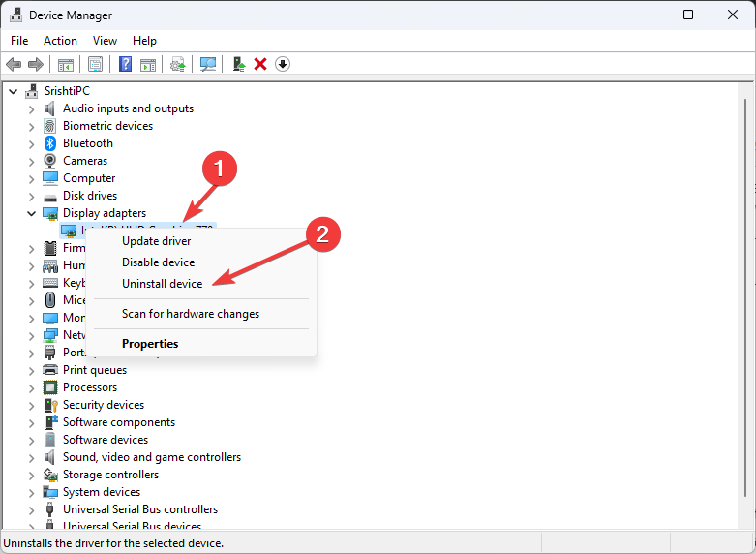Viewport: 756px width, 554px height.
Task: Click the Biometric devices fingerprint icon
Action: click(x=49, y=126)
